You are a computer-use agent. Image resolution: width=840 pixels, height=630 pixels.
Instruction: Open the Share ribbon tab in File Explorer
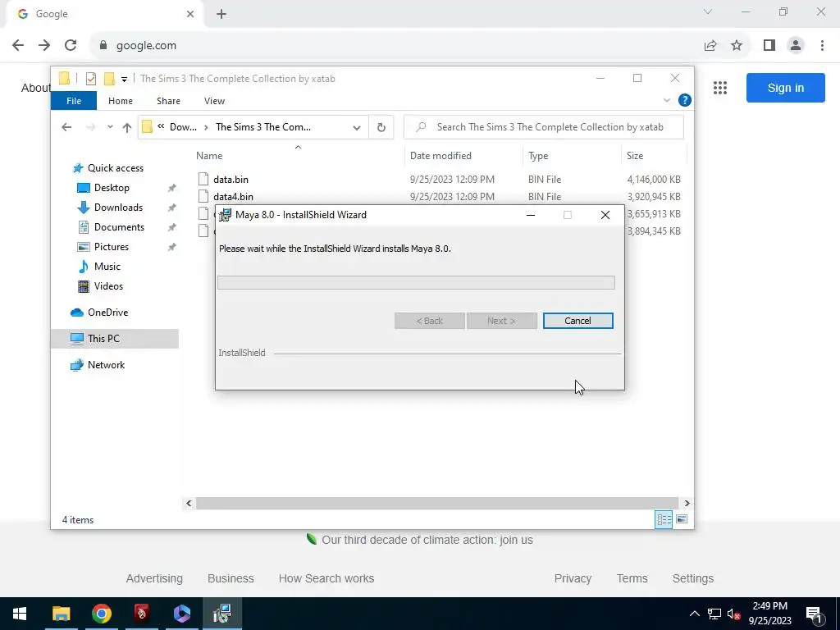(x=168, y=101)
